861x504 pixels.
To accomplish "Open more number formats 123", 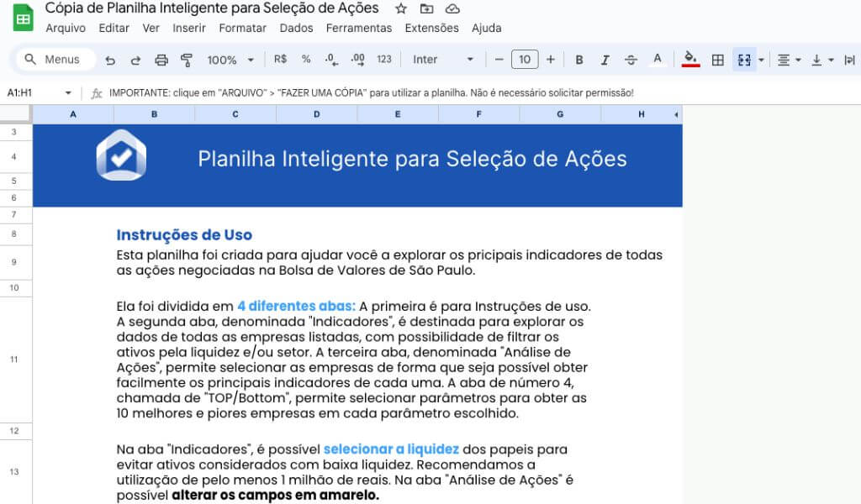I will (x=383, y=60).
